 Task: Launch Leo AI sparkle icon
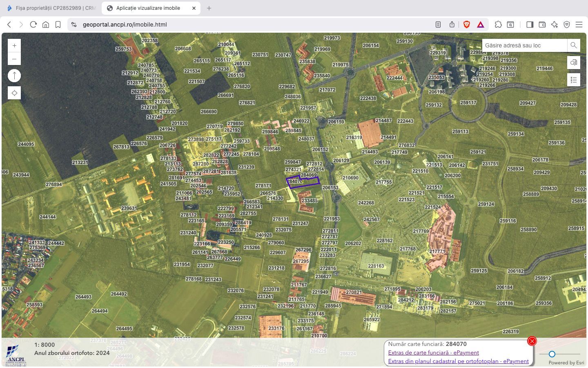[x=555, y=25]
